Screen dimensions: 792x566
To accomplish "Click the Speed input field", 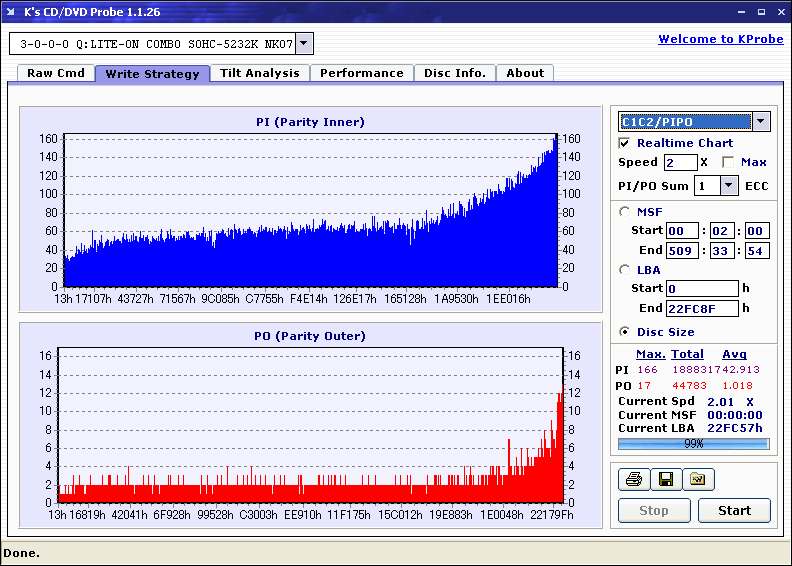I will (x=680, y=162).
